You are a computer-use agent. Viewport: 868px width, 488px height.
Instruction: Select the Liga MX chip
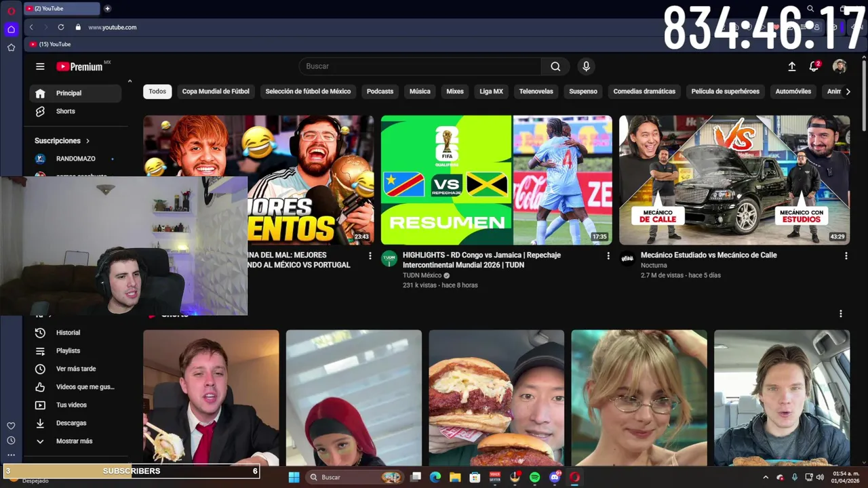point(491,91)
